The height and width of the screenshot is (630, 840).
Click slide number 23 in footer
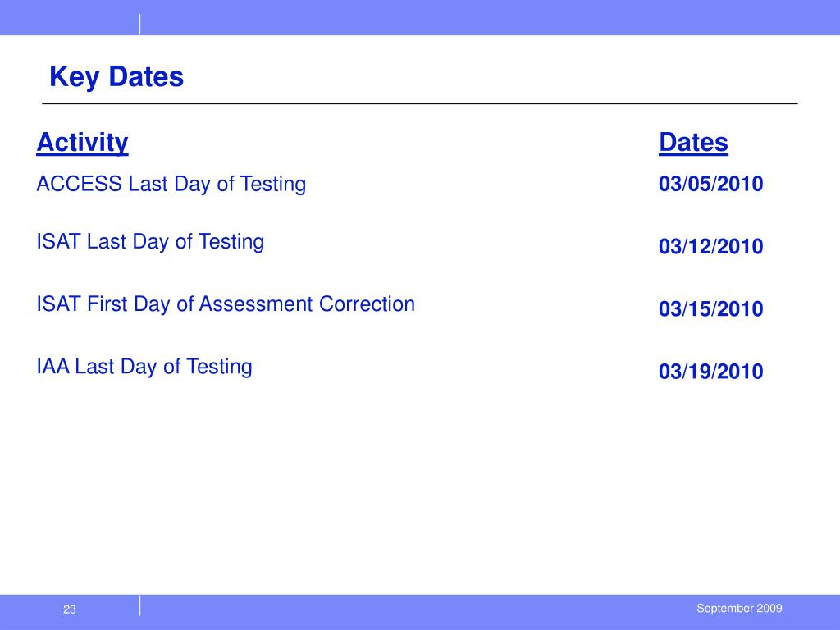70,609
